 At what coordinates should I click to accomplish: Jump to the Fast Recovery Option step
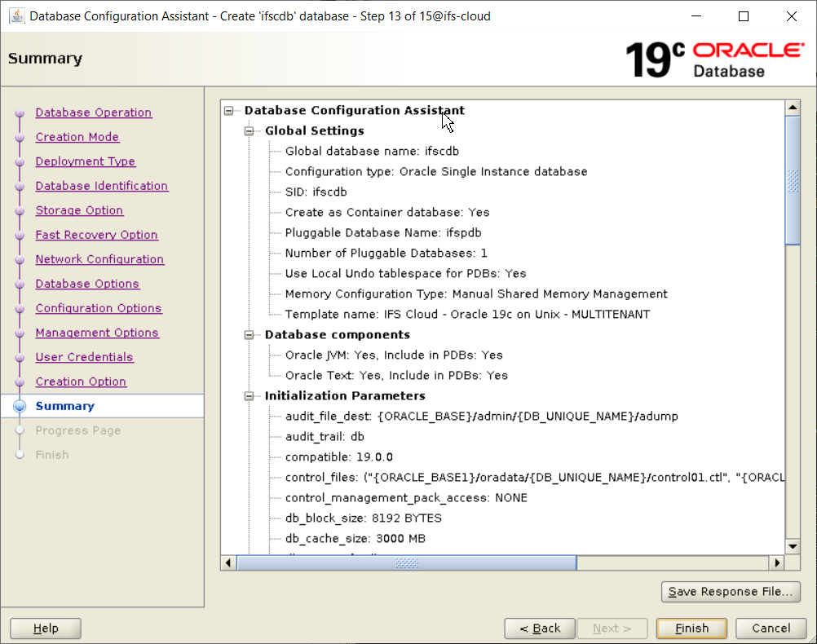(96, 235)
